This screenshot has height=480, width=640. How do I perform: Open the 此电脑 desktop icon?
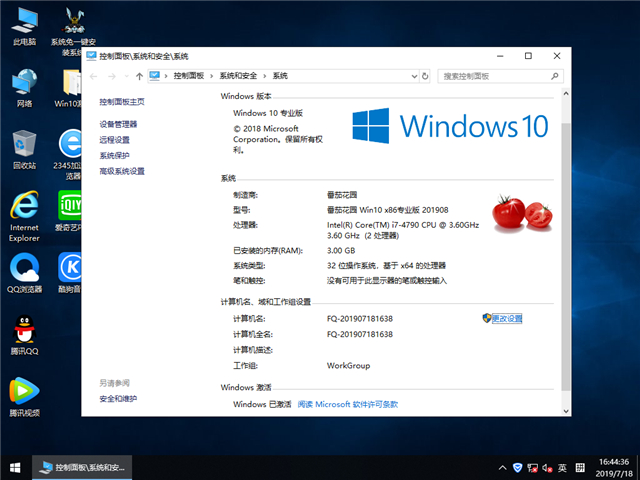coord(24,26)
